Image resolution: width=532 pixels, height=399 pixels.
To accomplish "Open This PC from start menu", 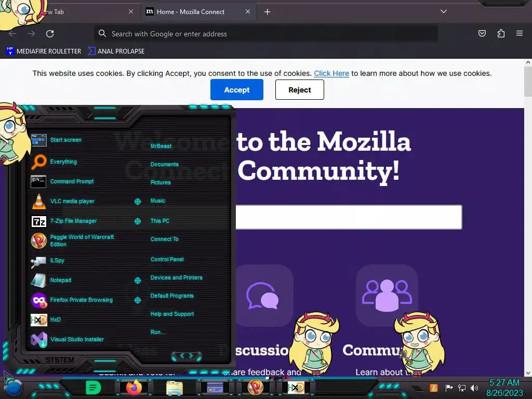I will pyautogui.click(x=160, y=221).
